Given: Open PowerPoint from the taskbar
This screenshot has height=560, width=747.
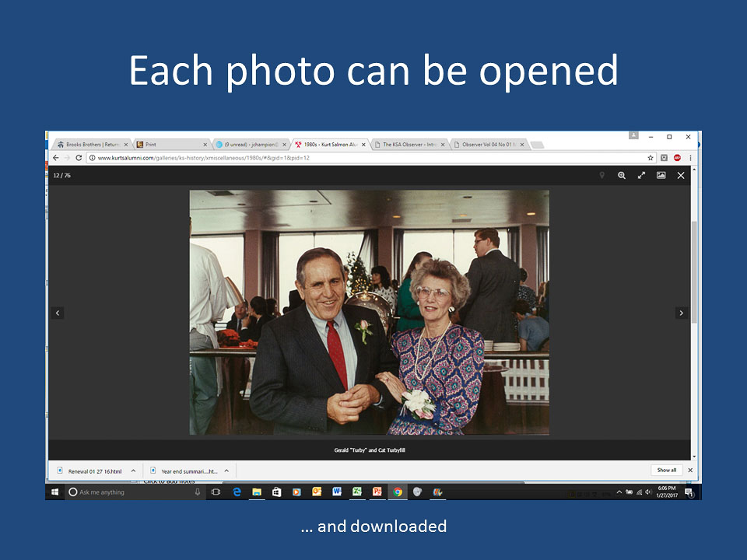Looking at the screenshot, I should [x=377, y=492].
